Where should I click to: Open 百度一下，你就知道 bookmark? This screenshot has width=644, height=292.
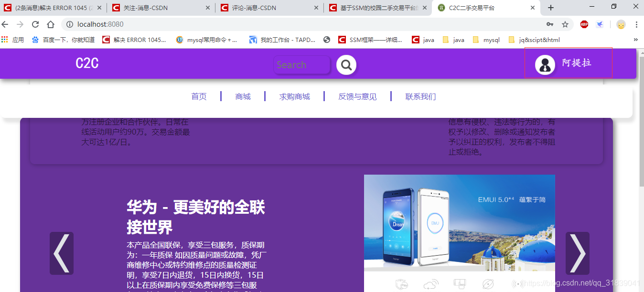coord(64,40)
